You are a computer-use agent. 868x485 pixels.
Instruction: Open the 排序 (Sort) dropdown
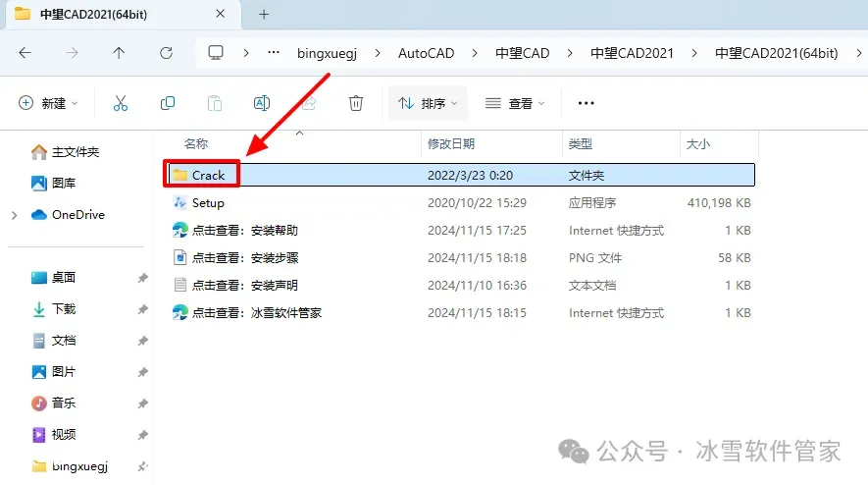428,103
